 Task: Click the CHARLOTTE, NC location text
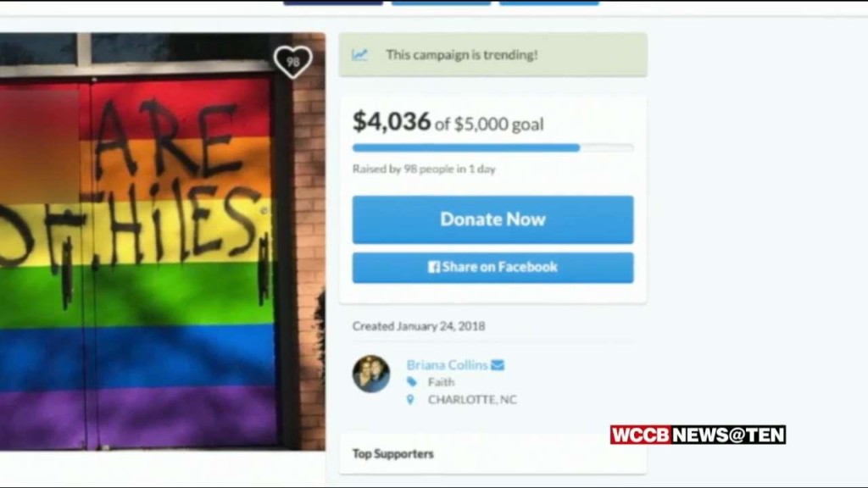pyautogui.click(x=472, y=400)
